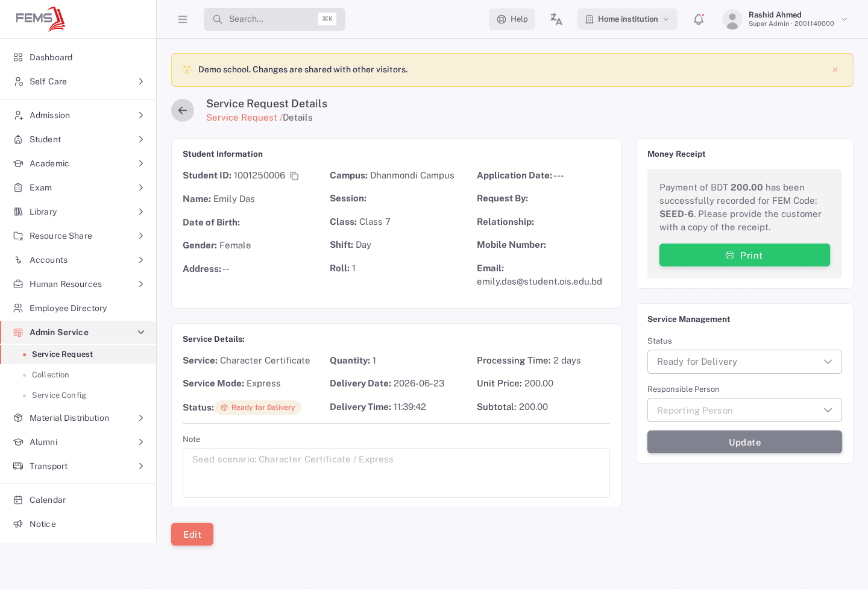Expand the Admission menu
The image size is (868, 589).
[78, 115]
